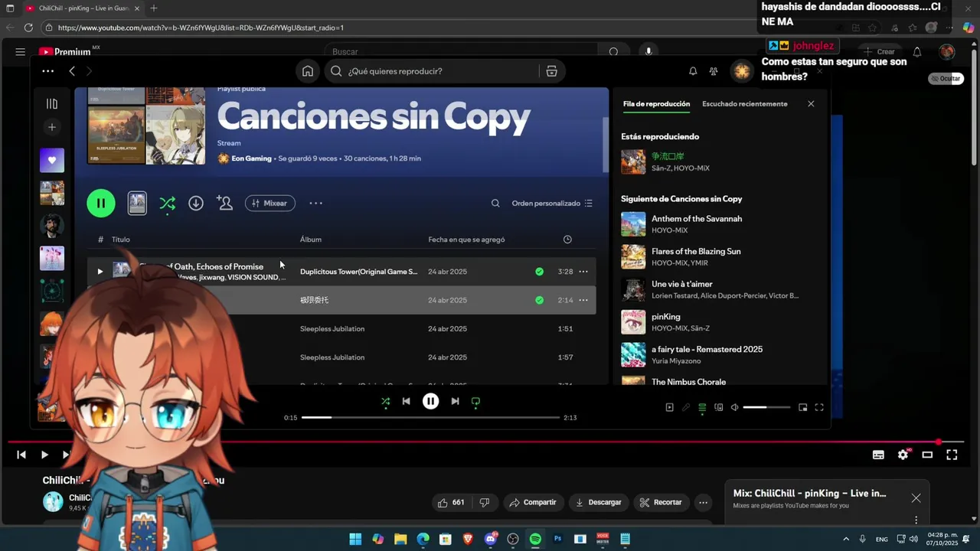Screen dimensions: 980x551
Task: Search within the playlist
Action: [495, 203]
